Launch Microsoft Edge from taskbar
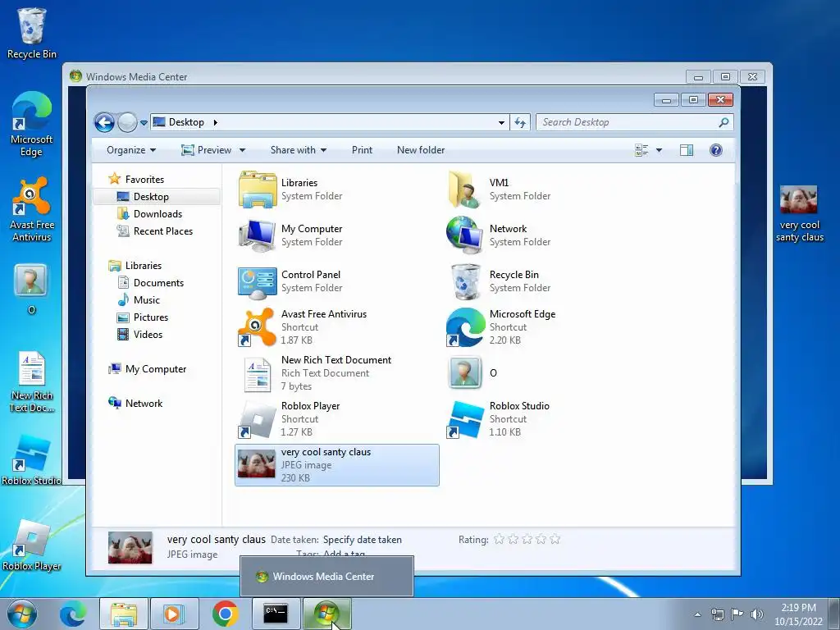 73,614
